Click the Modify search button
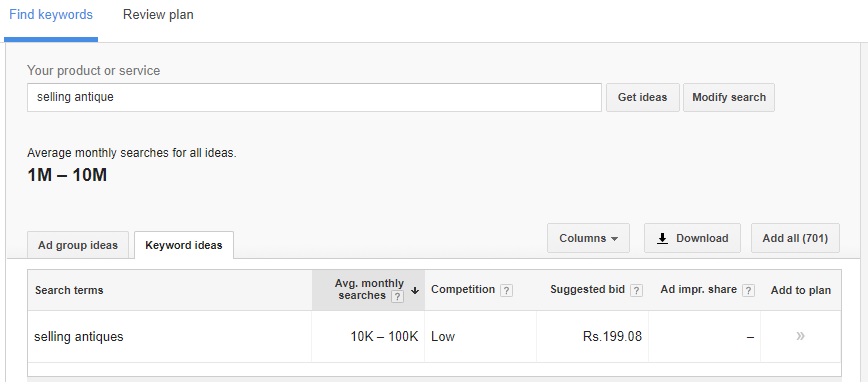868x384 pixels. tap(728, 97)
